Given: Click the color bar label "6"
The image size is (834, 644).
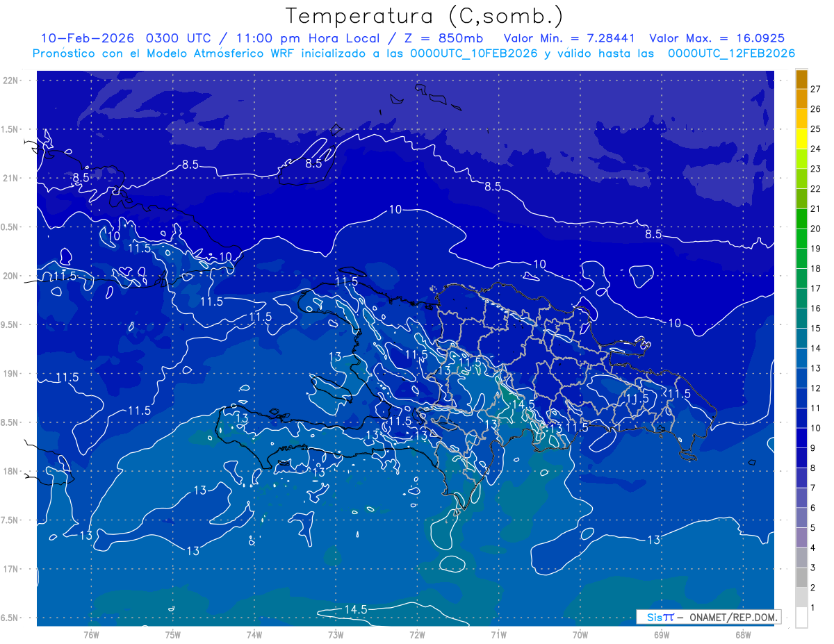Looking at the screenshot, I should (813, 508).
